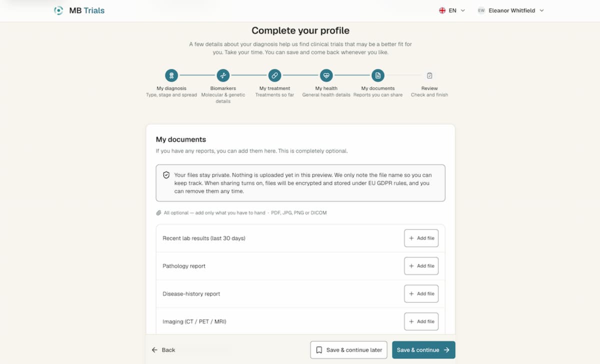Select the Biomarkers step label
The height and width of the screenshot is (364, 600).
(223, 88)
